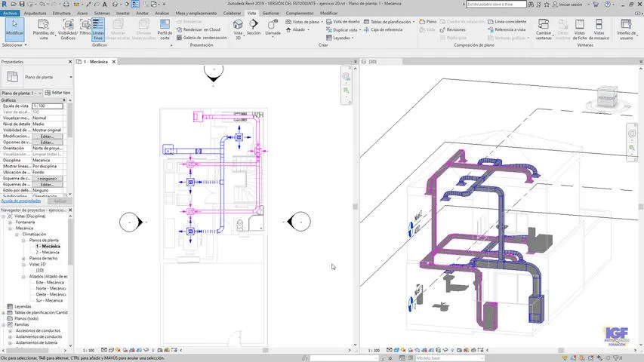The width and height of the screenshot is (644, 362).
Task: Click Cambiar ventanas button
Action: (544, 29)
